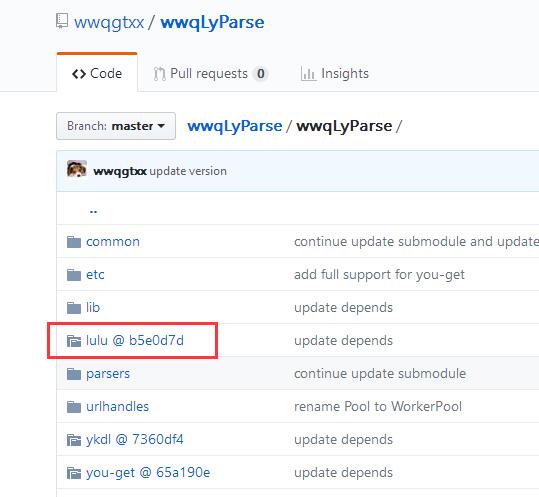Open the parsers folder
This screenshot has height=497, width=539.
tap(108, 374)
